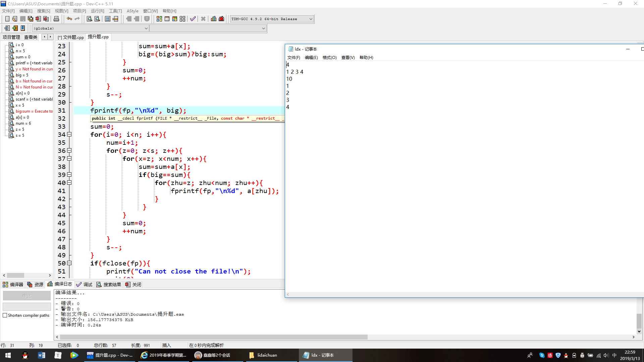Select the 'num = 6' watch variable

pyautogui.click(x=23, y=123)
